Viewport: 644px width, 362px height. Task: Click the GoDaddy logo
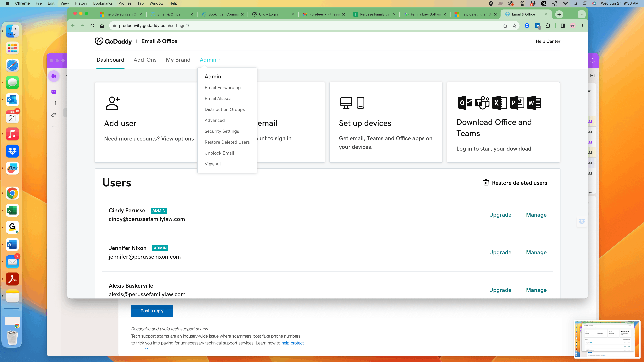(x=113, y=41)
